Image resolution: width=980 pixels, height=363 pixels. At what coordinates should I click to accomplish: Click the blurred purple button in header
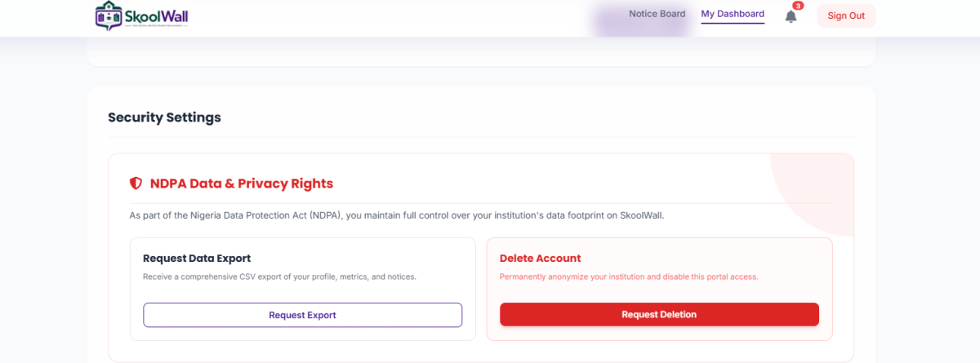pos(641,22)
